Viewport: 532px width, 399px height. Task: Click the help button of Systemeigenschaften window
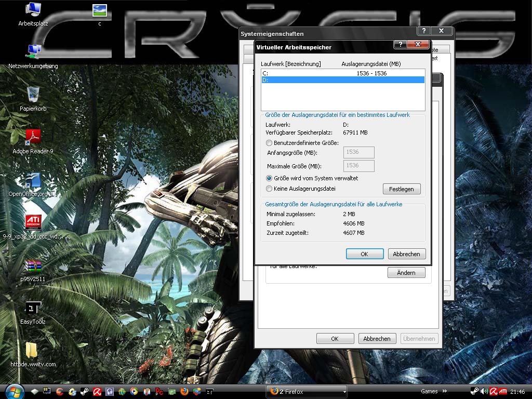(x=423, y=31)
